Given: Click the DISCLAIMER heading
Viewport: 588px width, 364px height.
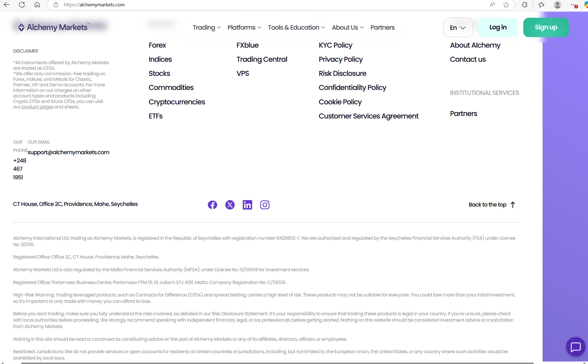Looking at the screenshot, I should (x=25, y=51).
